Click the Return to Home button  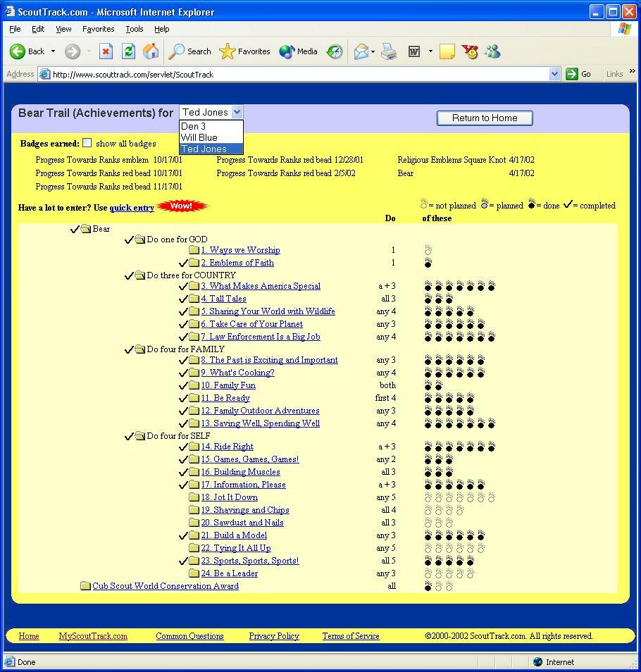485,118
